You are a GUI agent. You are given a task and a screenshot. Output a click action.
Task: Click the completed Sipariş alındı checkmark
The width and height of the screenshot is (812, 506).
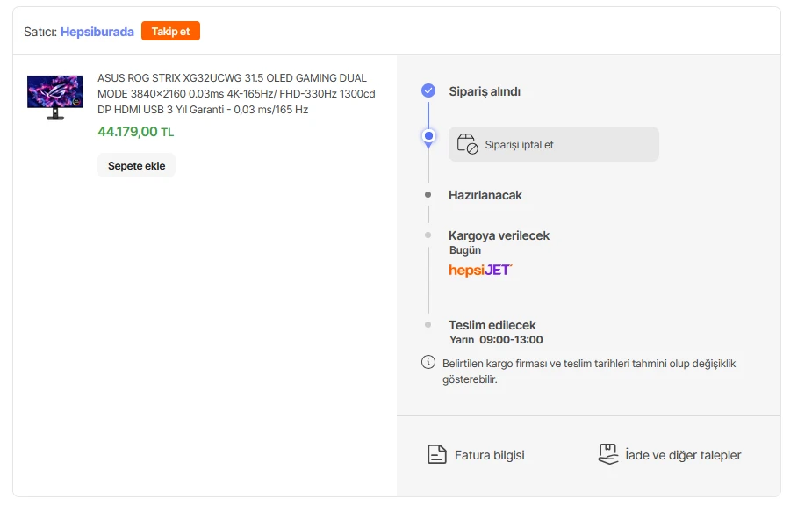coord(428,90)
